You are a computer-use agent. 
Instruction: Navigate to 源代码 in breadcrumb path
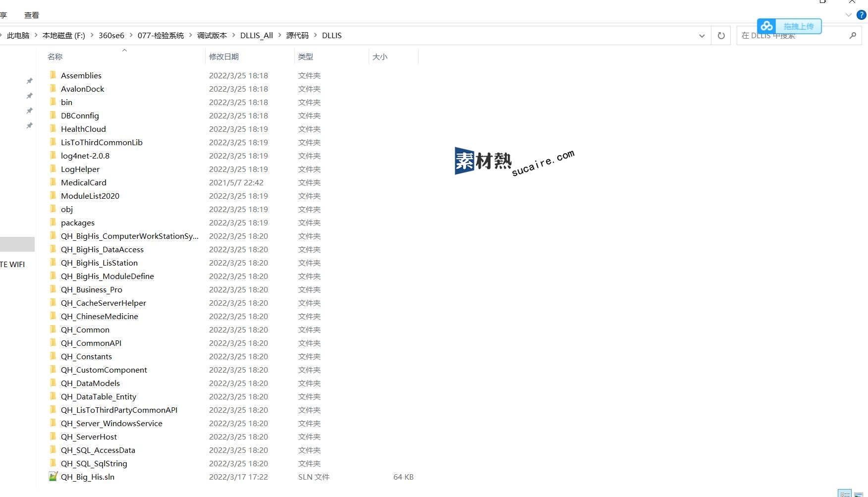point(297,35)
